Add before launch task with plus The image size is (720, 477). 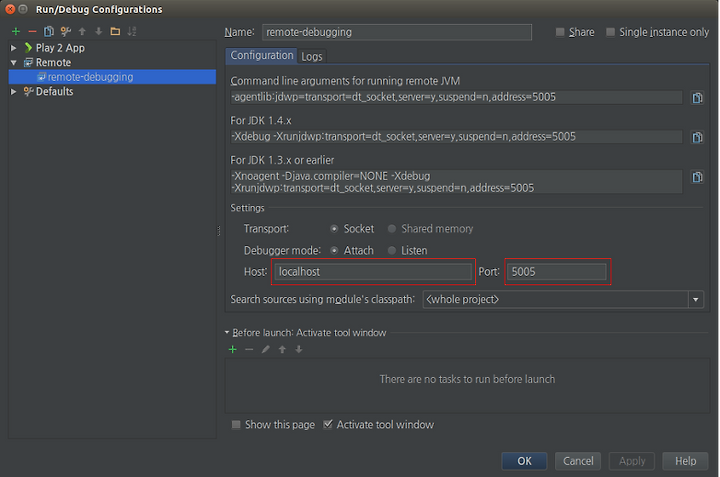coord(233,349)
